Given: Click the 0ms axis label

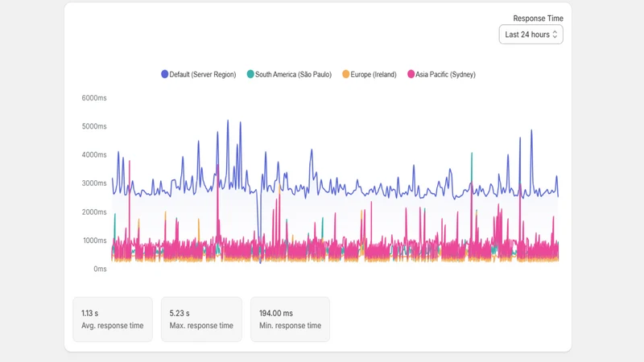Looking at the screenshot, I should pyautogui.click(x=100, y=269).
